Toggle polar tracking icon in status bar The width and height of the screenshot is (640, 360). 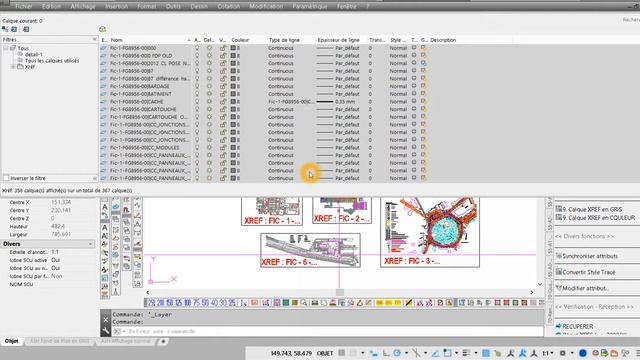[397, 353]
